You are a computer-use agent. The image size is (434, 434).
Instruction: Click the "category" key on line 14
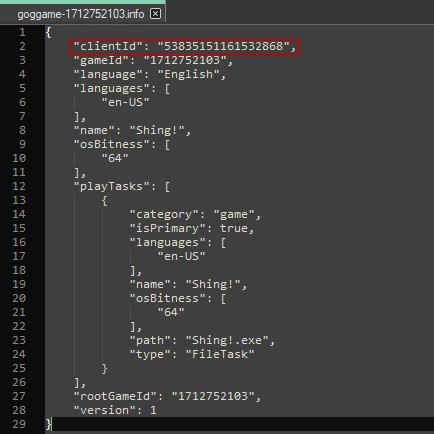pos(164,214)
